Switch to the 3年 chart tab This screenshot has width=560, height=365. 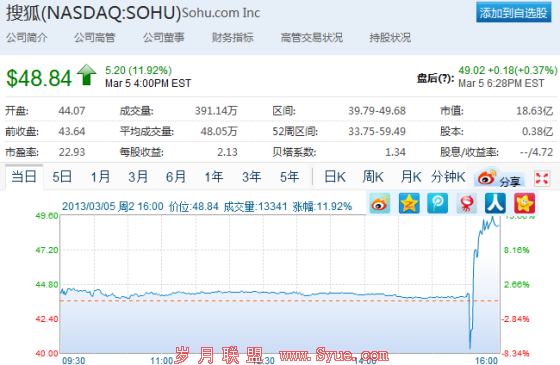pos(251,177)
